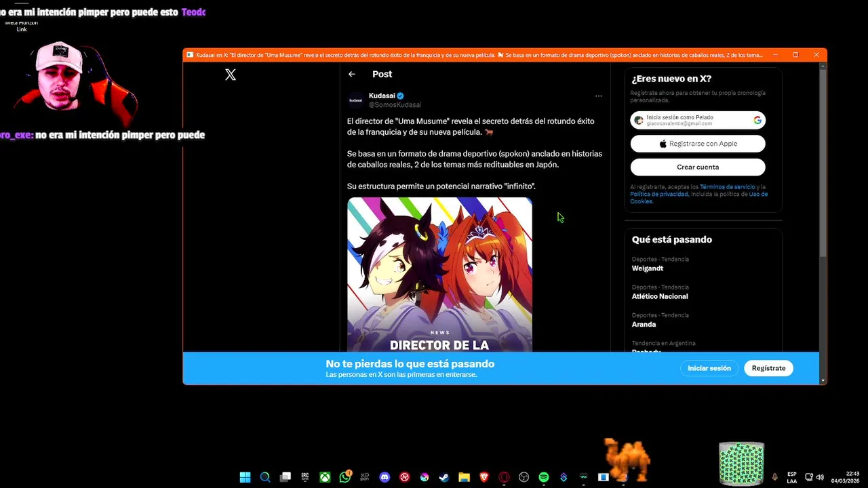Open WhatsApp from taskbar
Viewport: 868px width, 488px height.
(345, 477)
